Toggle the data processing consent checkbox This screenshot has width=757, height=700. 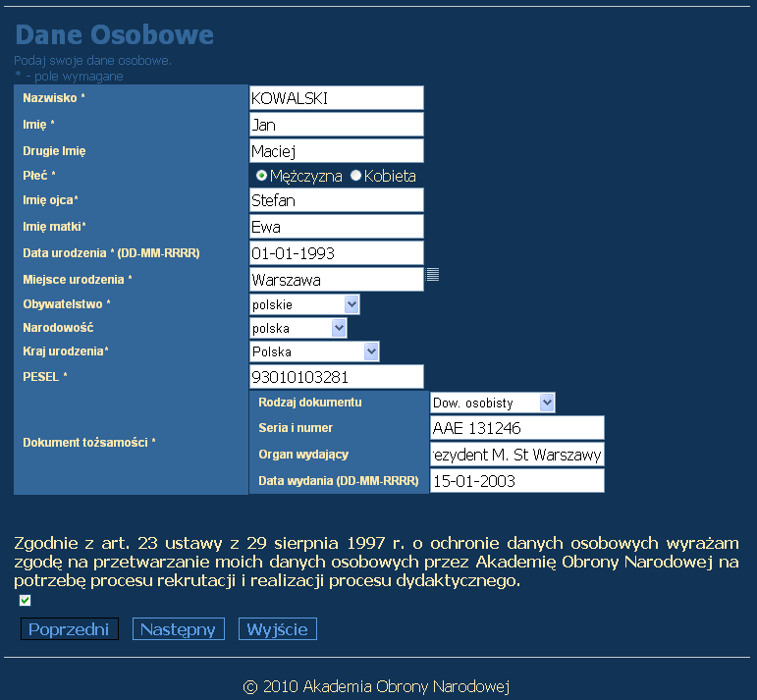click(x=25, y=600)
